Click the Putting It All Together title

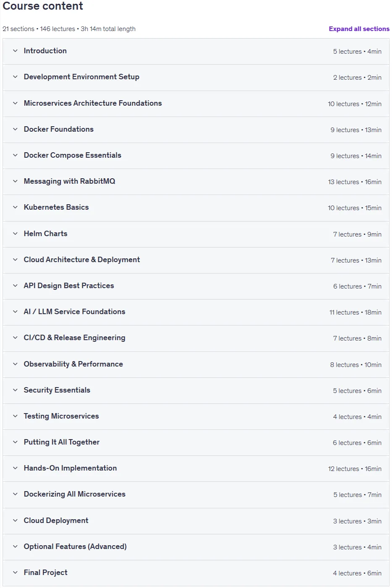(x=61, y=442)
